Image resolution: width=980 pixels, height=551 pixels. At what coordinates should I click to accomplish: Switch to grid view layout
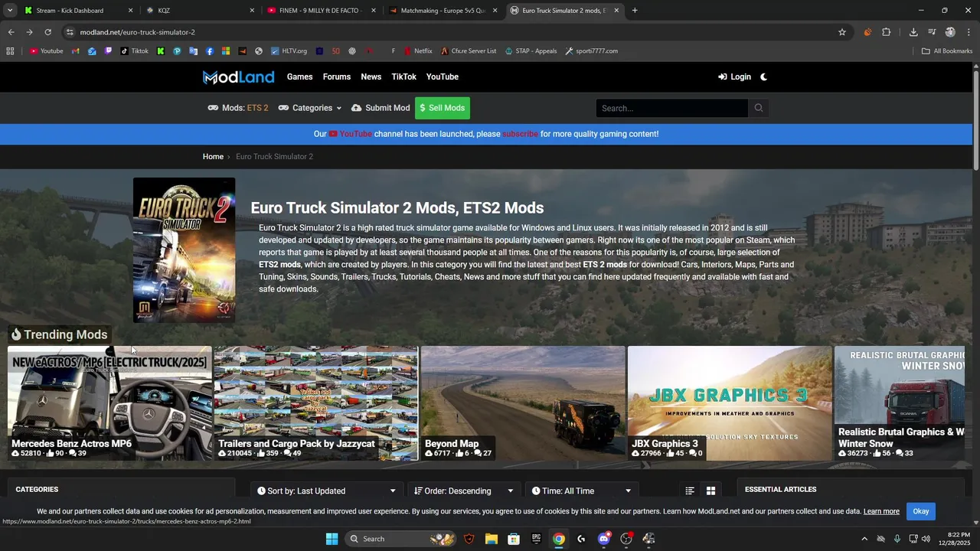(x=710, y=491)
